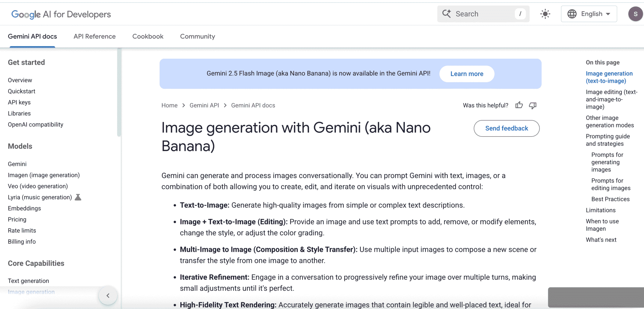The width and height of the screenshot is (644, 309).
Task: Jump to What's next section
Action: (x=601, y=240)
